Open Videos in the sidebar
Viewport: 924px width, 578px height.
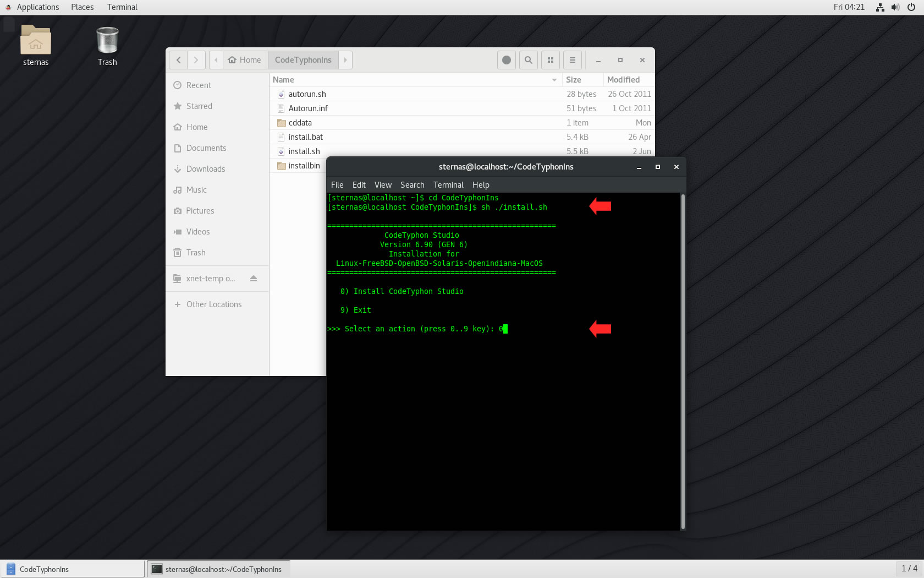pyautogui.click(x=217, y=232)
